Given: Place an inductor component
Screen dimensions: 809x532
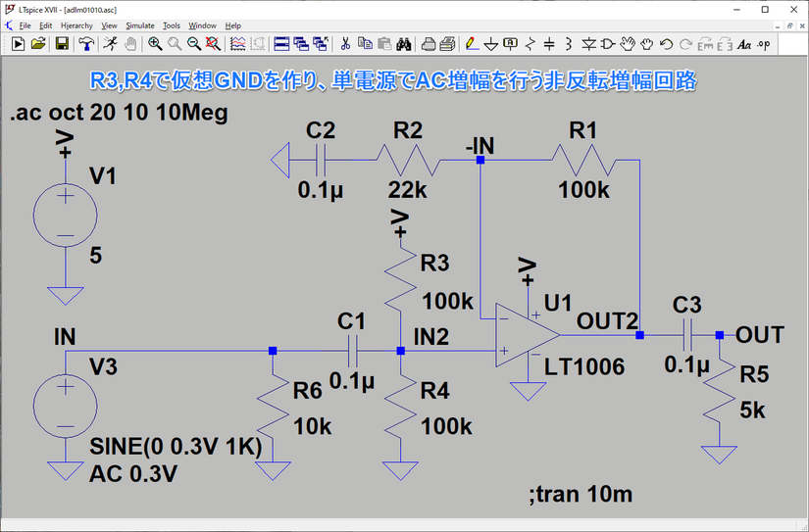Looking at the screenshot, I should 569,44.
